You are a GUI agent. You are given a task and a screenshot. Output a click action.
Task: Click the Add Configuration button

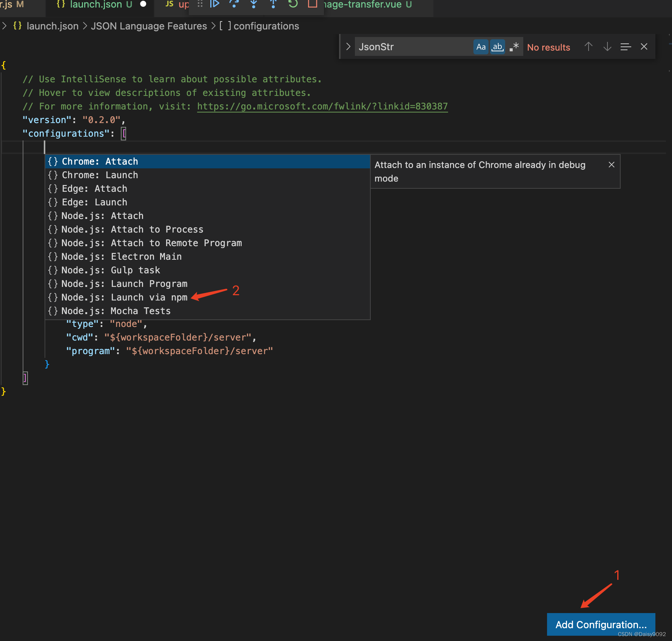coord(601,624)
